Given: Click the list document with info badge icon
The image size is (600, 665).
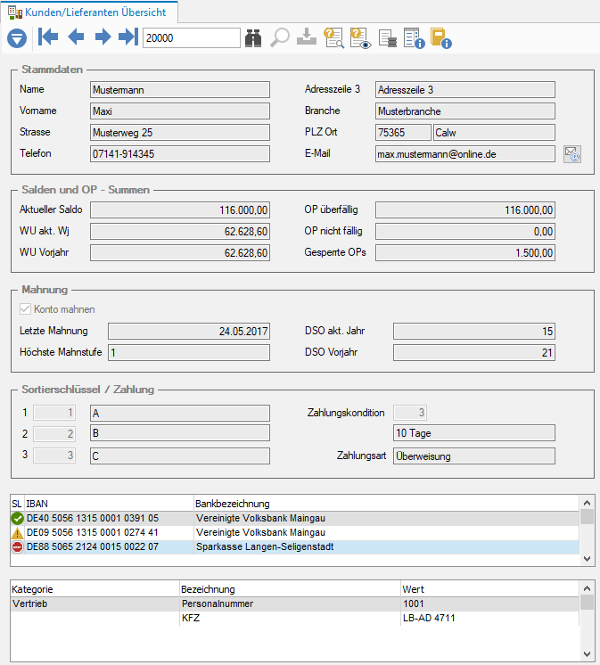Looking at the screenshot, I should click(414, 38).
